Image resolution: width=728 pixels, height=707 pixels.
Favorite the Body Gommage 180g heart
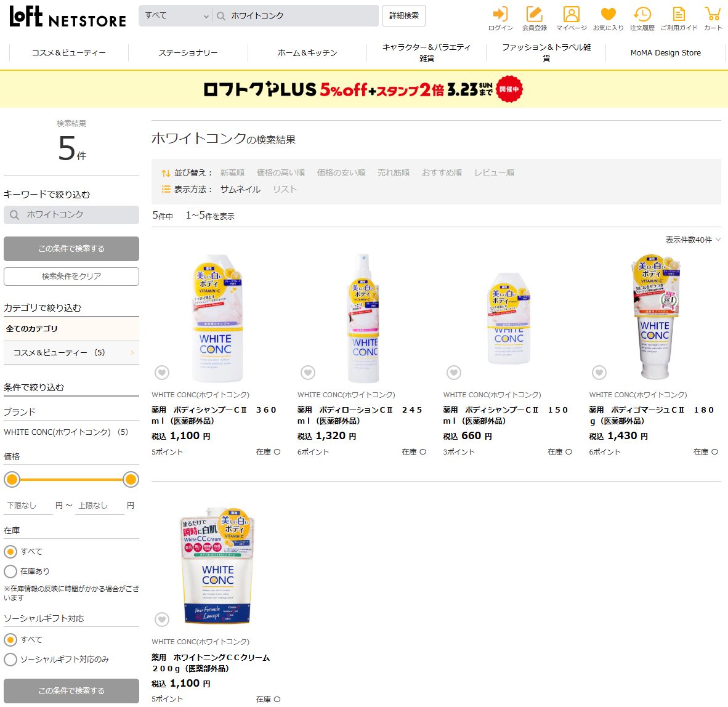coord(599,373)
